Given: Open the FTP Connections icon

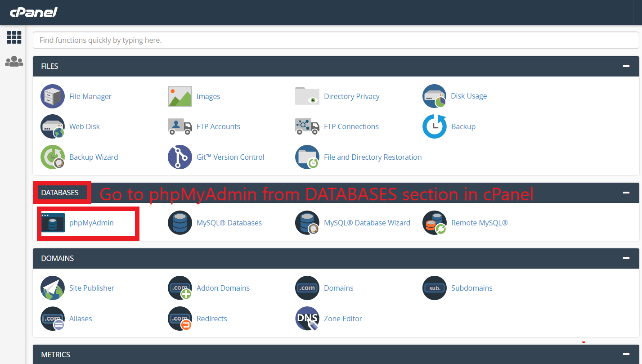Looking at the screenshot, I should point(307,126).
